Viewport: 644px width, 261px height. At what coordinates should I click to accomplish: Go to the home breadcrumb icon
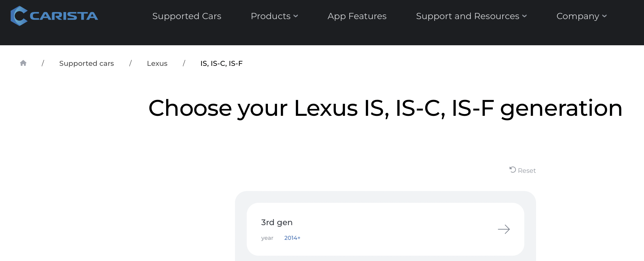(23, 63)
